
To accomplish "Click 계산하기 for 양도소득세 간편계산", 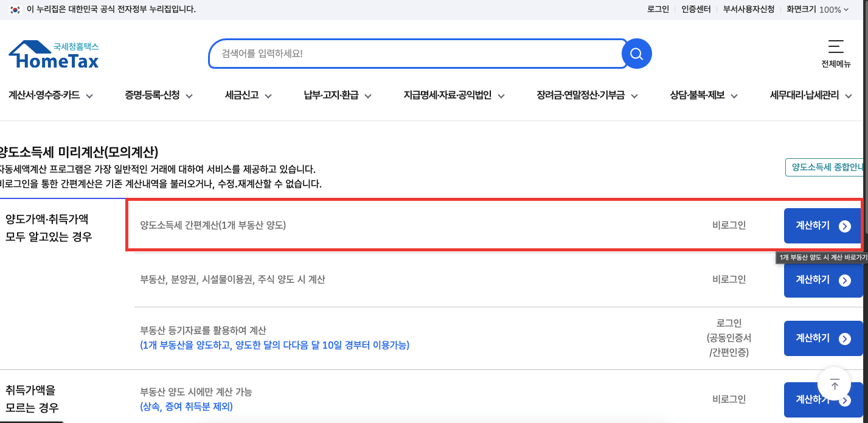I will point(823,225).
